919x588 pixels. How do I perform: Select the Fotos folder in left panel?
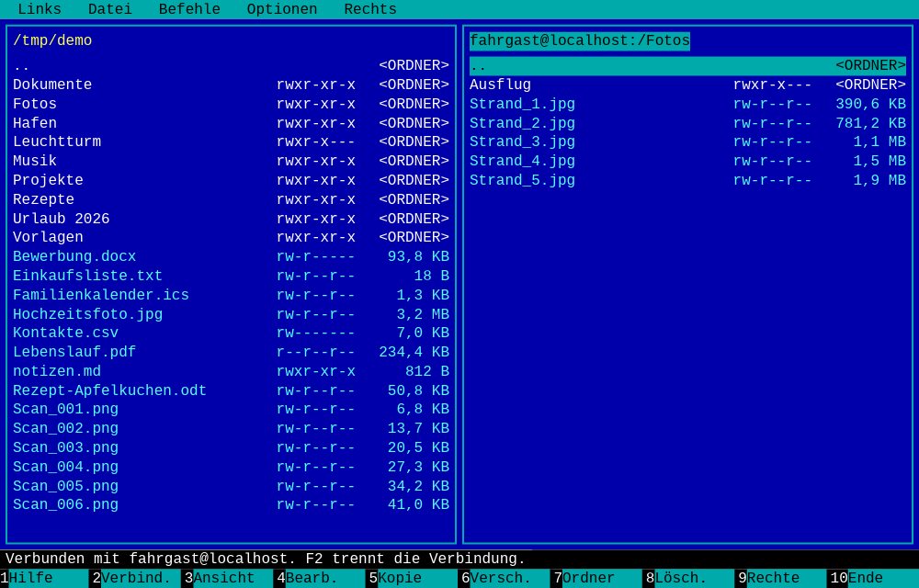tap(231, 104)
